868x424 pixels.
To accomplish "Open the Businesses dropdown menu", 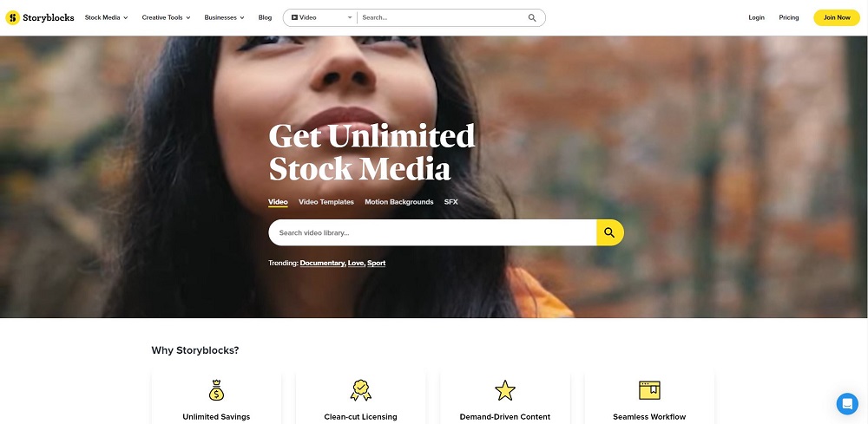I will coord(224,17).
